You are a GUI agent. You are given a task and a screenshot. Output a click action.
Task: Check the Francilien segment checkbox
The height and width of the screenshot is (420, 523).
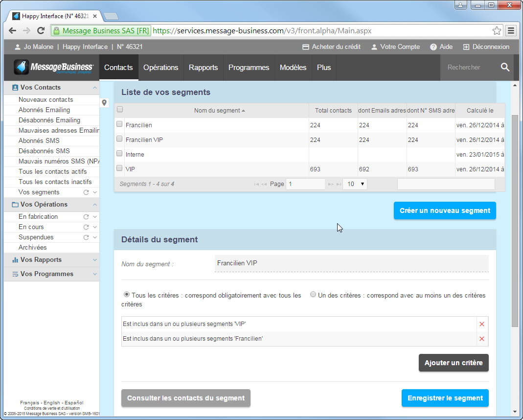(119, 124)
